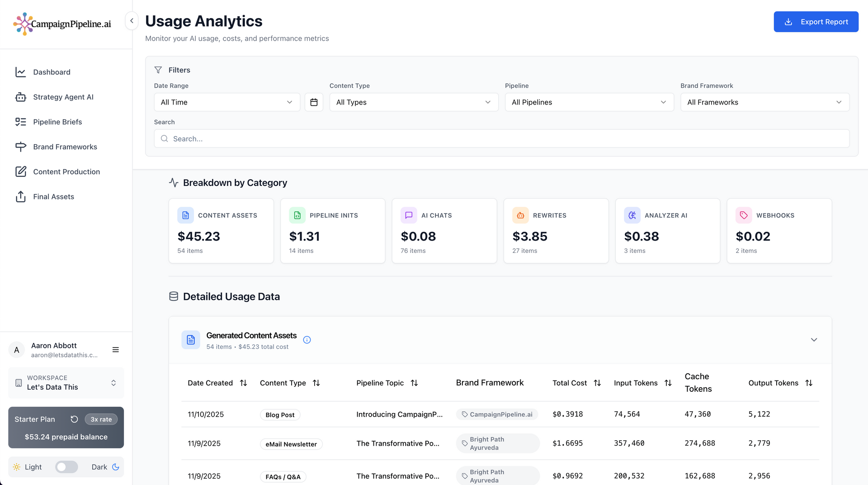
Task: Click the info icon beside Generated Content Assets
Action: pos(307,340)
